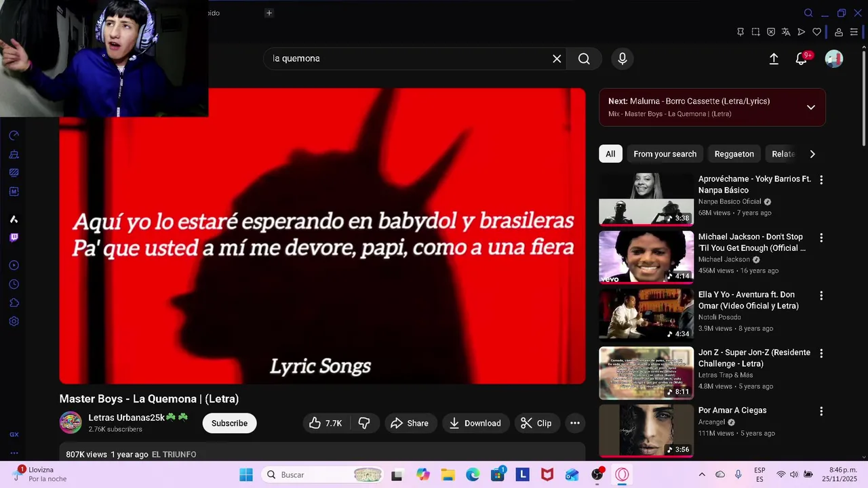Click the Download button

point(475,423)
